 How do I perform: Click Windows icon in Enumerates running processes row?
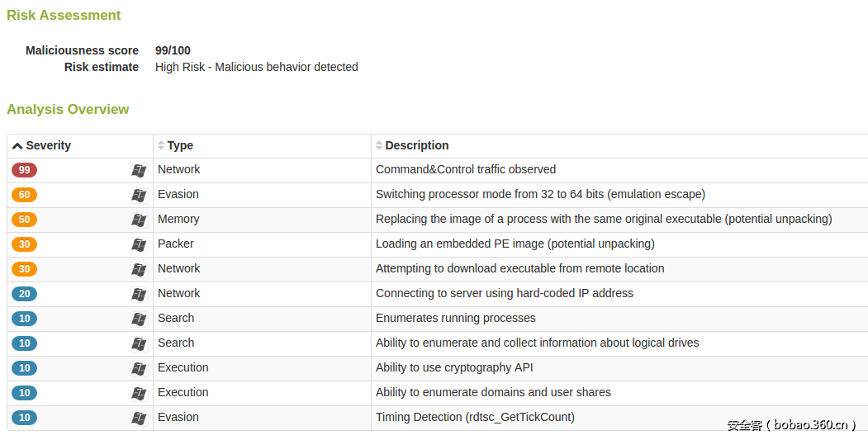click(x=139, y=319)
